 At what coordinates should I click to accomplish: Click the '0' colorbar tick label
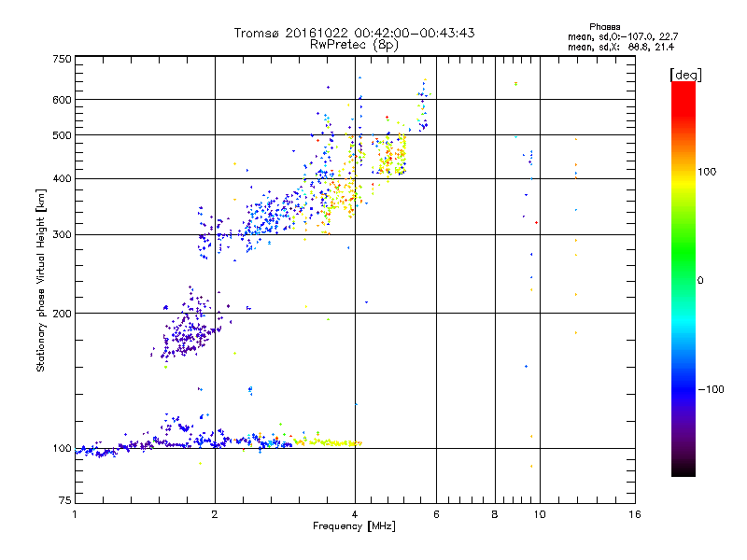pos(699,281)
